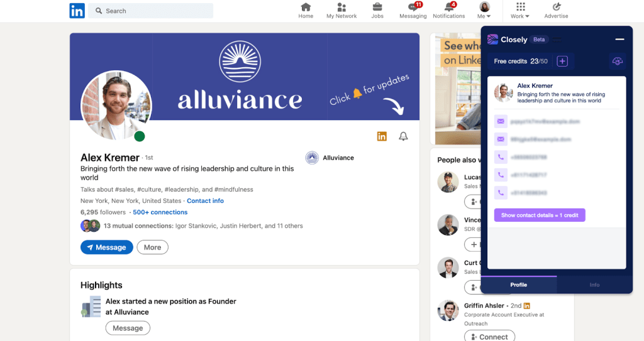The width and height of the screenshot is (644, 341).
Task: Open the Advertise icon
Action: pyautogui.click(x=556, y=11)
